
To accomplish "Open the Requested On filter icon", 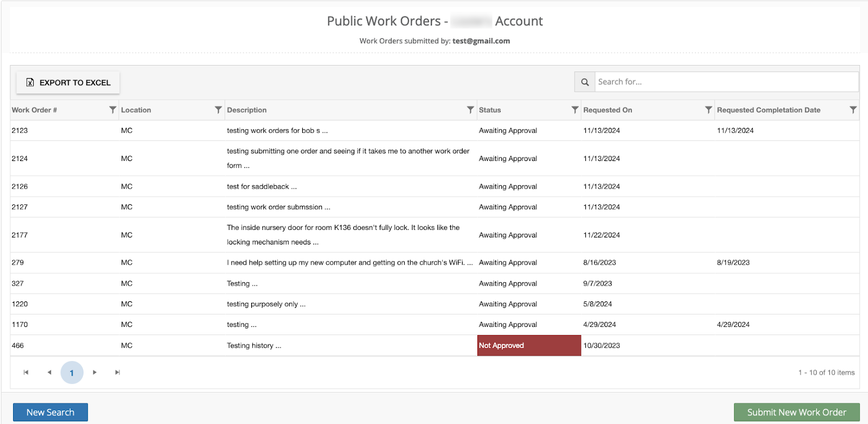I will click(708, 110).
